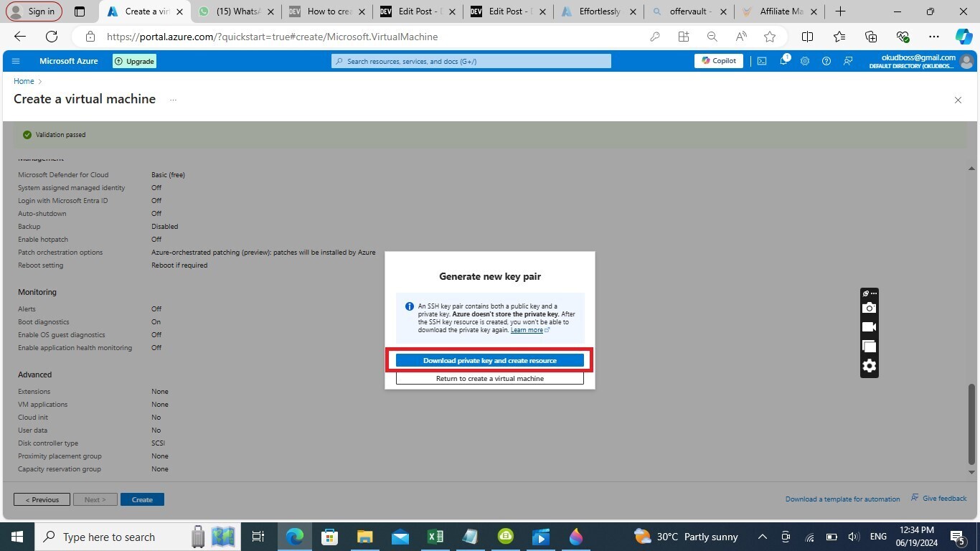Screen dimensions: 980x551
Task: Click the browser address bar URL
Action: tap(272, 37)
